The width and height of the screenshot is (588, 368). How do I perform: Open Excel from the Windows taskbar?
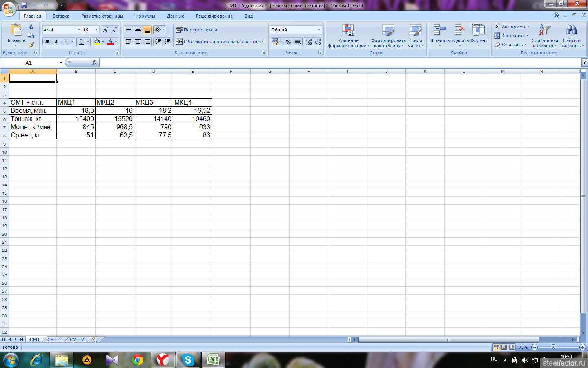213,360
